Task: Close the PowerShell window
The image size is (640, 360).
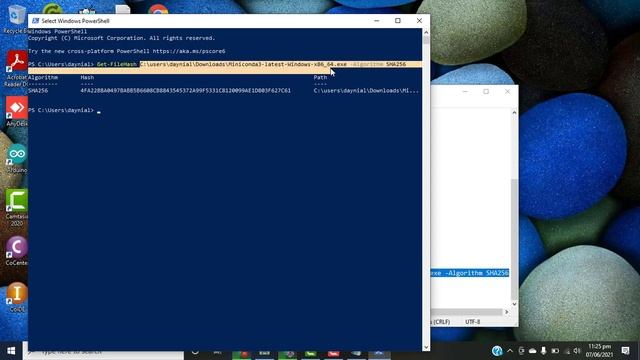Action: click(x=419, y=21)
